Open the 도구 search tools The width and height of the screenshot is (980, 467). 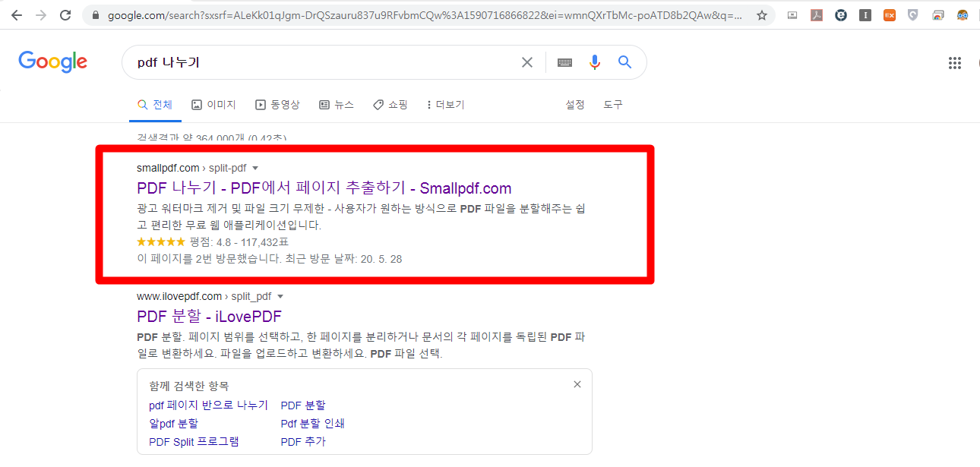(613, 105)
